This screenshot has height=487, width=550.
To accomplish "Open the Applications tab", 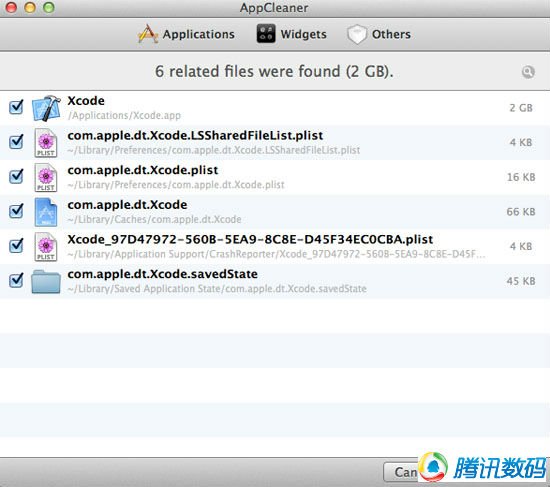I will pos(186,34).
